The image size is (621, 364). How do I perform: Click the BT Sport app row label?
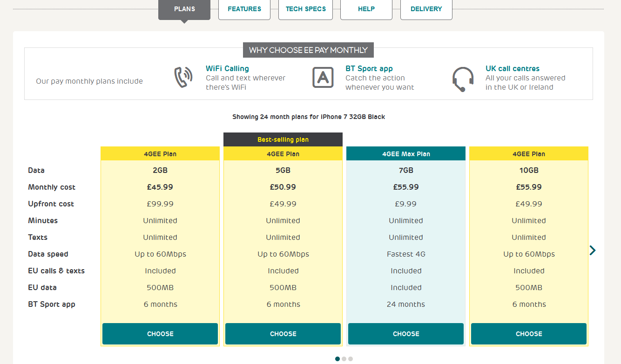(52, 304)
